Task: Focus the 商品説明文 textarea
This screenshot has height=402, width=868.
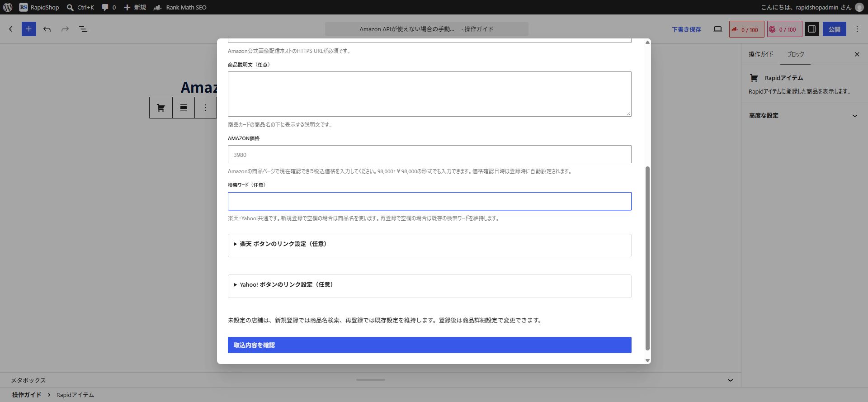Action: (x=429, y=94)
